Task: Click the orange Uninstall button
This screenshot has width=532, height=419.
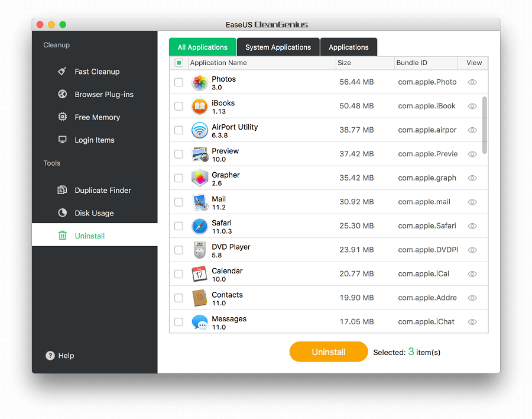Action: click(x=329, y=352)
